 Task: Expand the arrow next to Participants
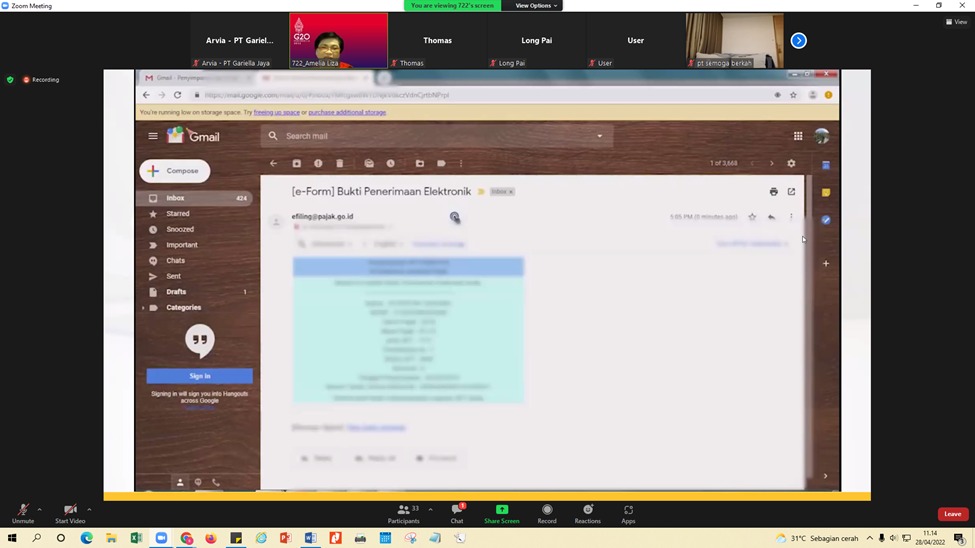click(x=430, y=509)
